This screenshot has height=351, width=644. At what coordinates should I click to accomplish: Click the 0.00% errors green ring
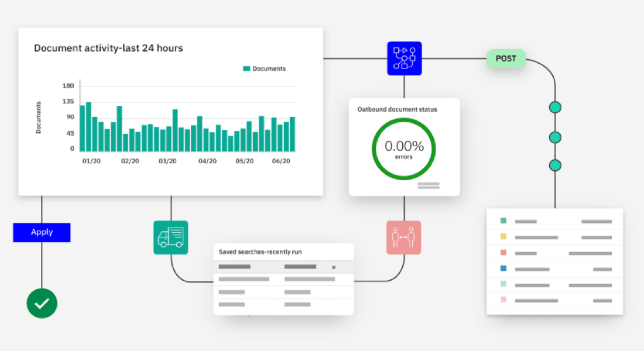404,149
